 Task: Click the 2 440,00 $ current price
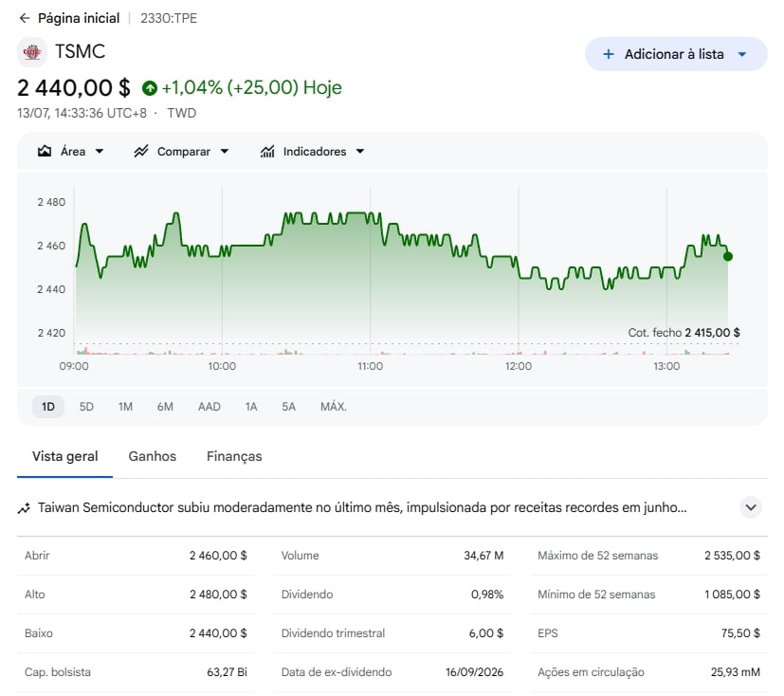point(74,88)
